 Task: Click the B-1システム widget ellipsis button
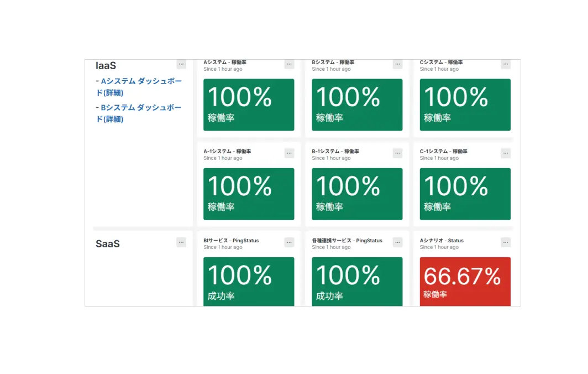(x=397, y=153)
